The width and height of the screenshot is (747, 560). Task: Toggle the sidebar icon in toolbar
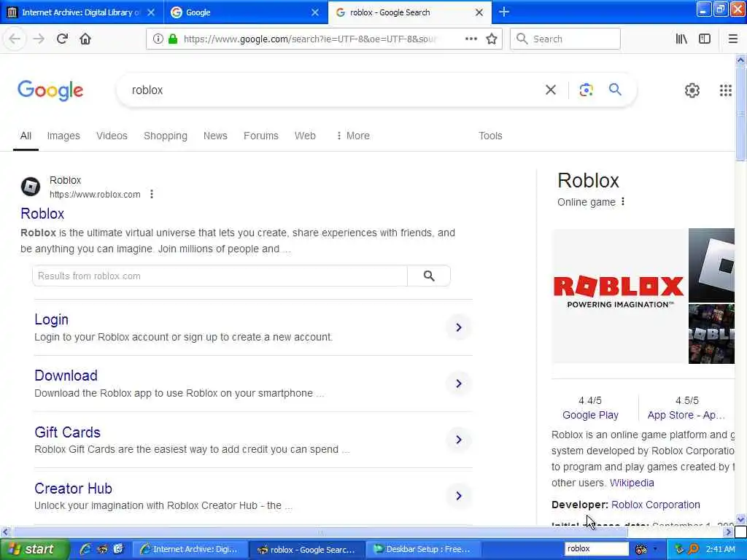705,39
